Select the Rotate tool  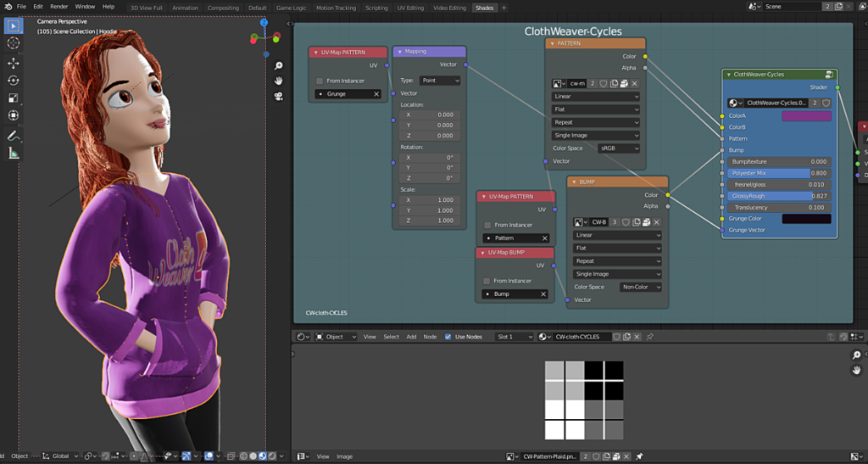[14, 81]
